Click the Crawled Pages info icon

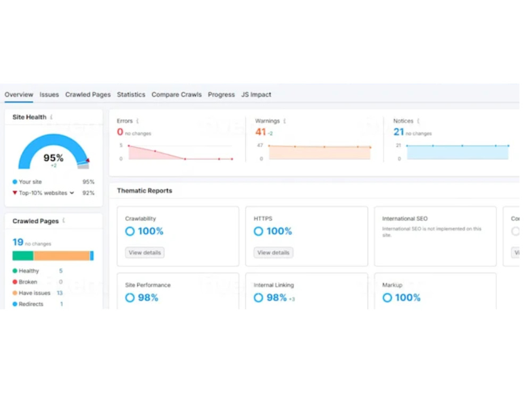point(64,221)
